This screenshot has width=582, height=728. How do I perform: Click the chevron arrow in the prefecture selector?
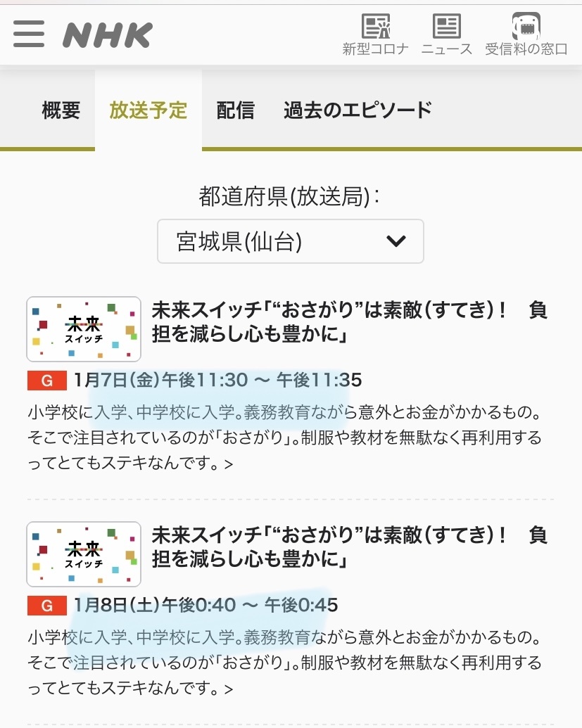tap(396, 241)
